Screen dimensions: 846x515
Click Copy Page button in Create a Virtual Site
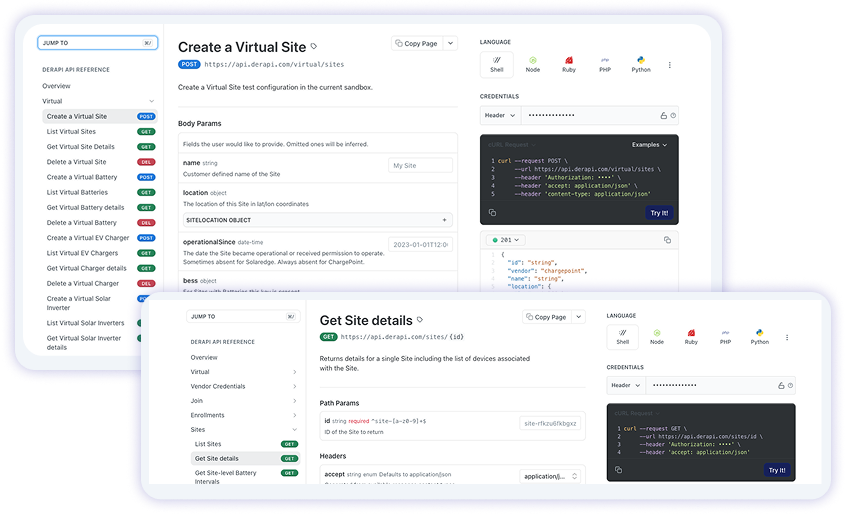417,43
